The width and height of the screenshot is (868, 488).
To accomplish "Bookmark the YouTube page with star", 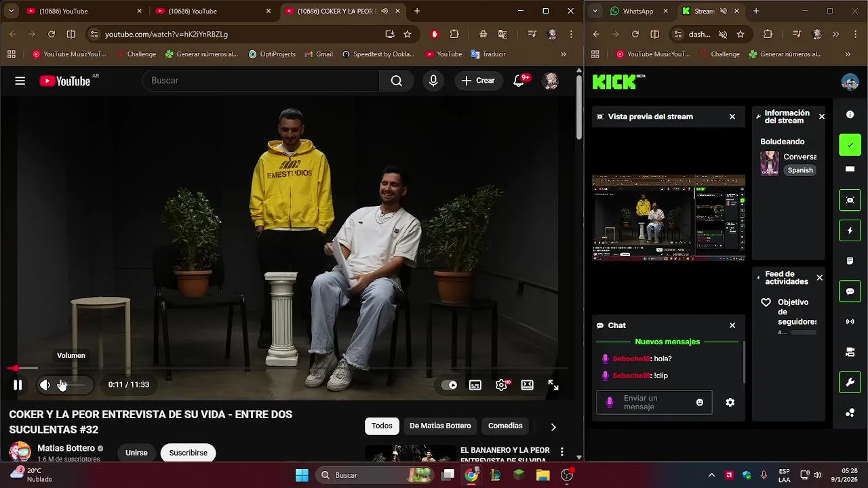I will pos(408,34).
